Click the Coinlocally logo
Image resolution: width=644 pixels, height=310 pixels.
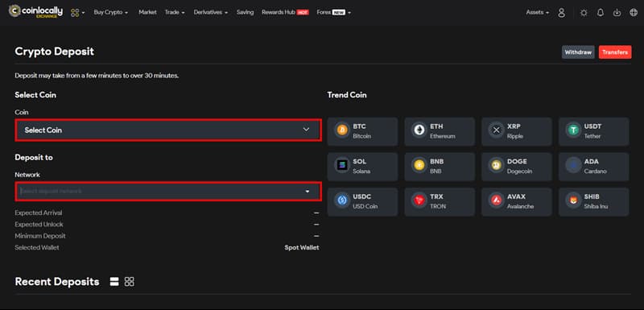(x=35, y=11)
